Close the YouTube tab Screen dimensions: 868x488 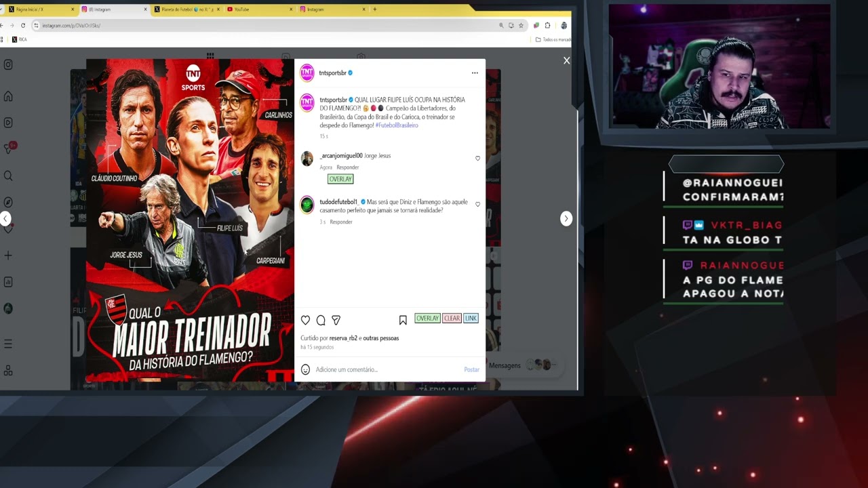[x=291, y=9]
